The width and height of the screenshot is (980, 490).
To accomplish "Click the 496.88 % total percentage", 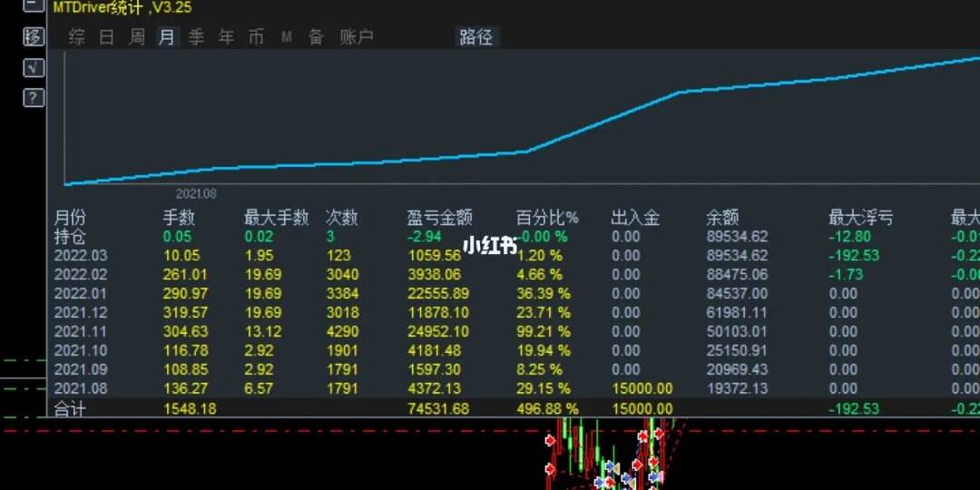I will tap(547, 409).
